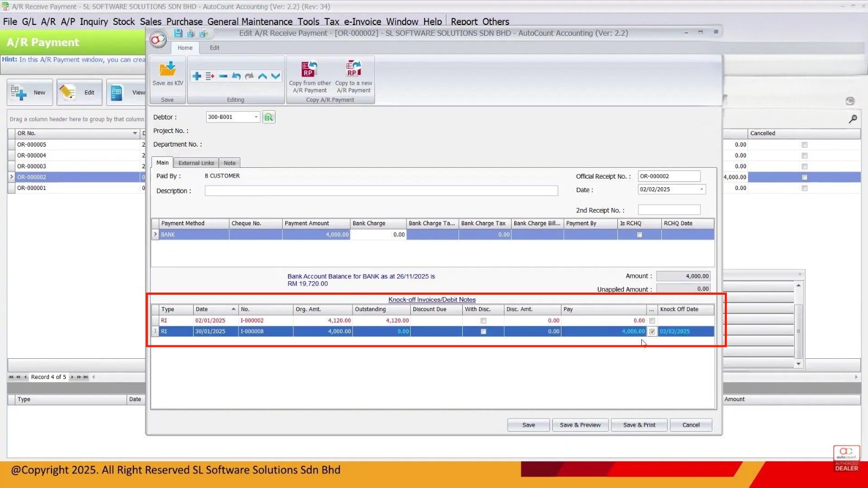Tick the knock-off checkbox for I-000002
The width and height of the screenshot is (868, 488).
[652, 321]
